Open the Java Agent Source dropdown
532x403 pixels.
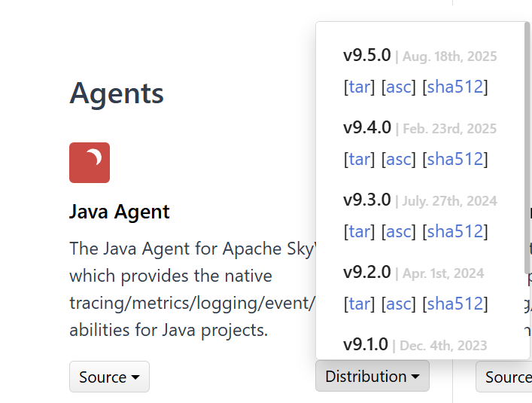pyautogui.click(x=109, y=377)
